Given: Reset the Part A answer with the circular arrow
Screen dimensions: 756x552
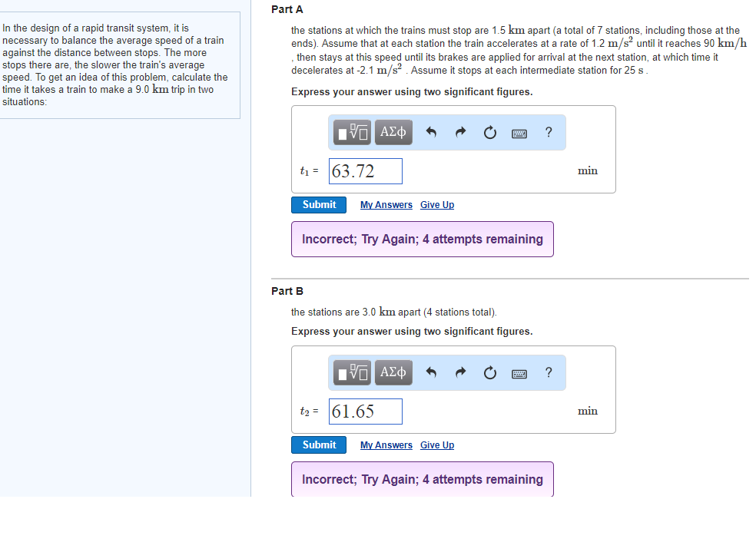Looking at the screenshot, I should [x=489, y=133].
